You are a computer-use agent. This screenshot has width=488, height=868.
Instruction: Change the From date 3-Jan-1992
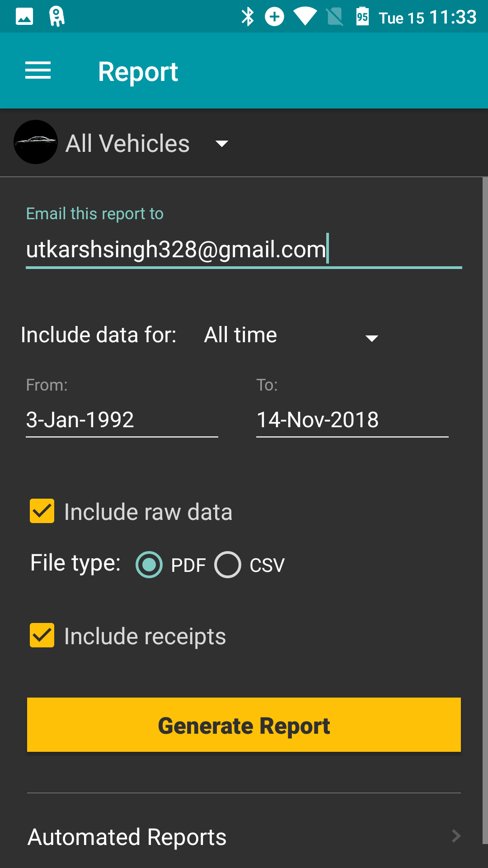122,420
